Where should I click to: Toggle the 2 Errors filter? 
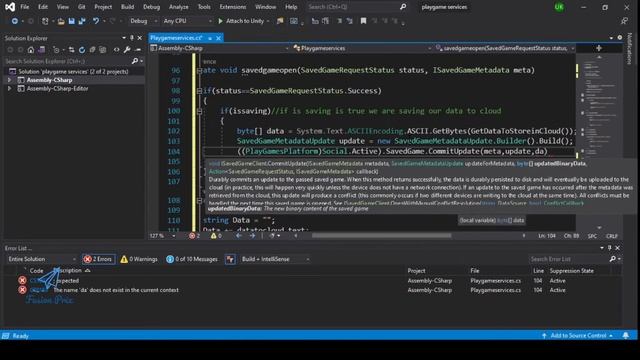point(98,259)
